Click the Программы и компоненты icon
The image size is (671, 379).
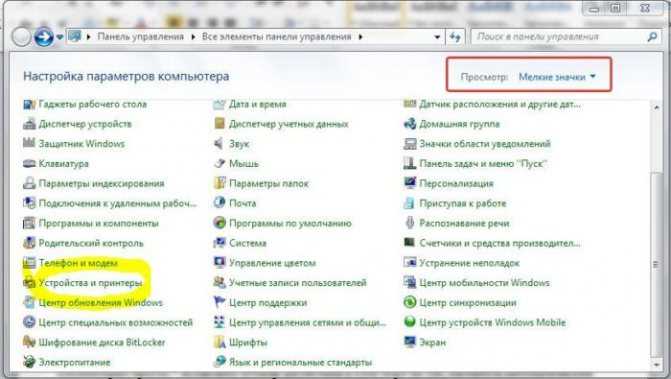tap(29, 223)
